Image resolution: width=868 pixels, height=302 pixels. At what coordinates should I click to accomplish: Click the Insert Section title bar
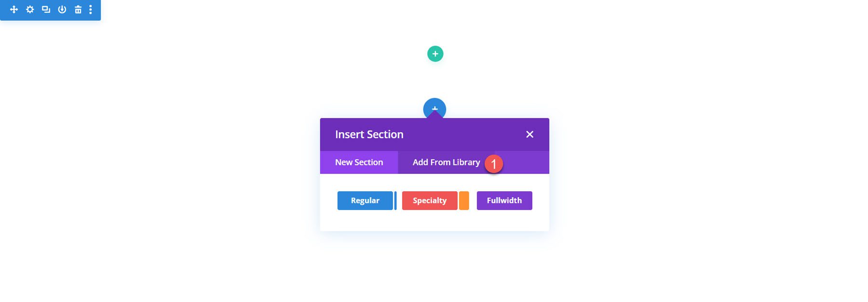[369, 134]
